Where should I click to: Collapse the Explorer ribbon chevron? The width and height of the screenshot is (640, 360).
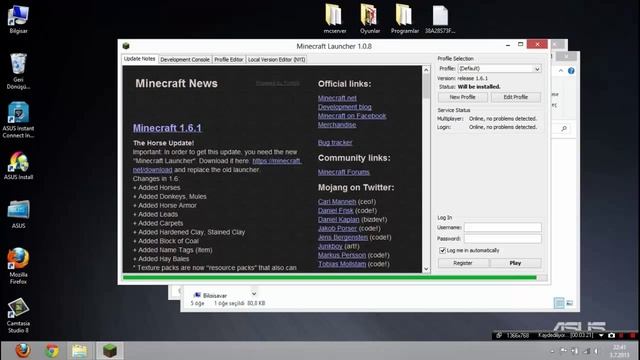pos(561,71)
